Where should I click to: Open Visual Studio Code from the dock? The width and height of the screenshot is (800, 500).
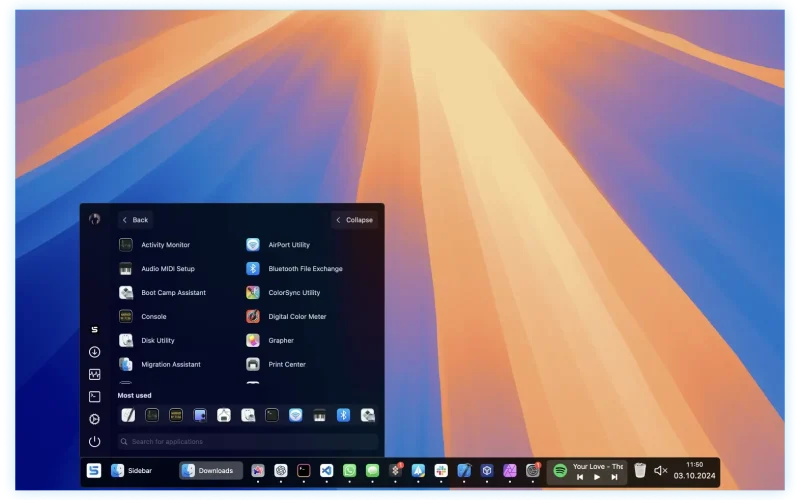point(327,471)
